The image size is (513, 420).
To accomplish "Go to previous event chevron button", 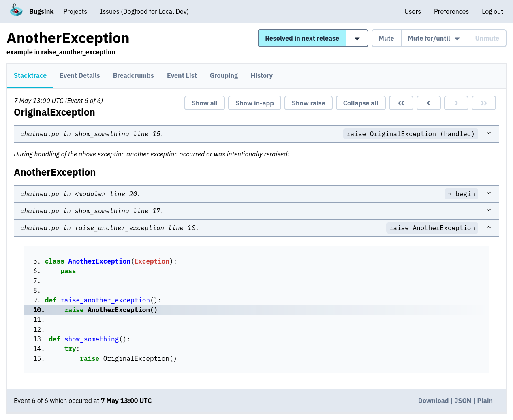I will coord(429,103).
